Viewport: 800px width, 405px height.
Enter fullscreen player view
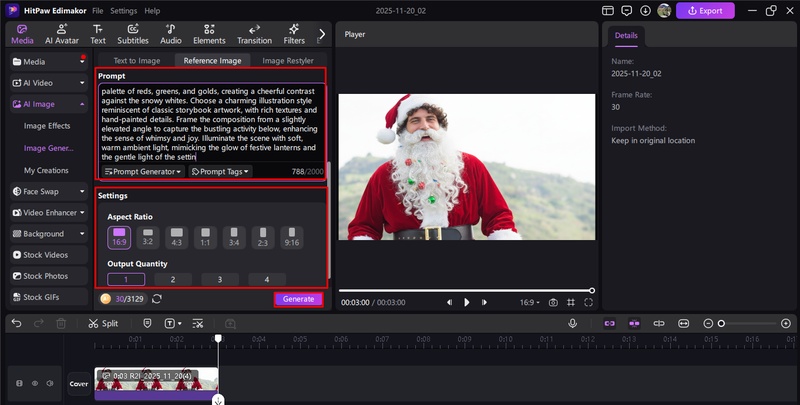pos(588,302)
